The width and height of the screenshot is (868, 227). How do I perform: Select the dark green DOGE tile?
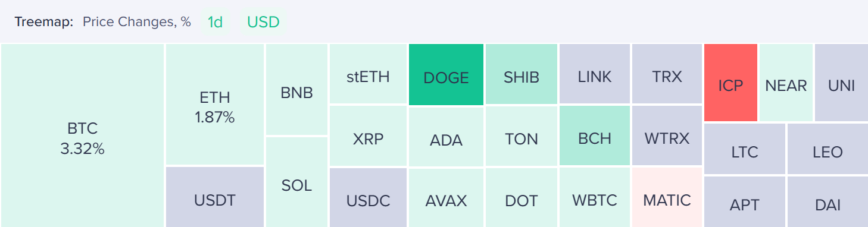[446, 75]
